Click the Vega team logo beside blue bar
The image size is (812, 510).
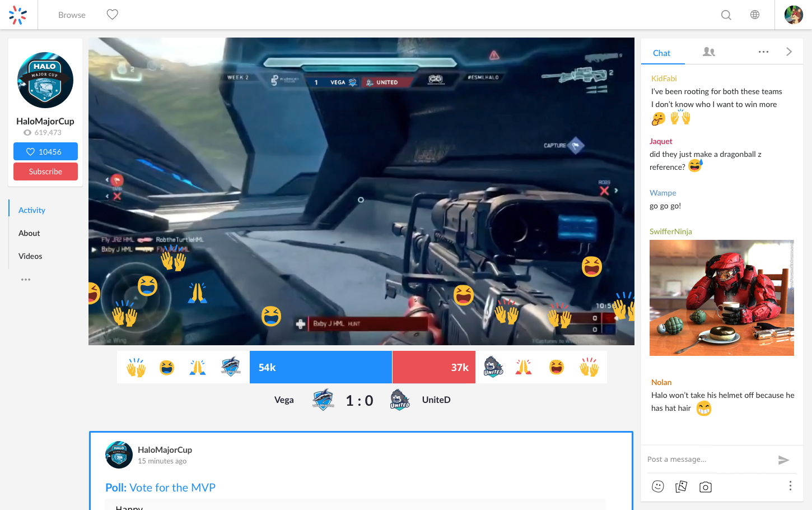(x=231, y=367)
